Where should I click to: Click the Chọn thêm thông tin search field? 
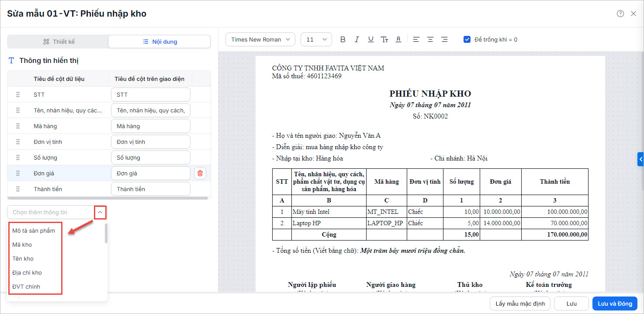click(51, 212)
